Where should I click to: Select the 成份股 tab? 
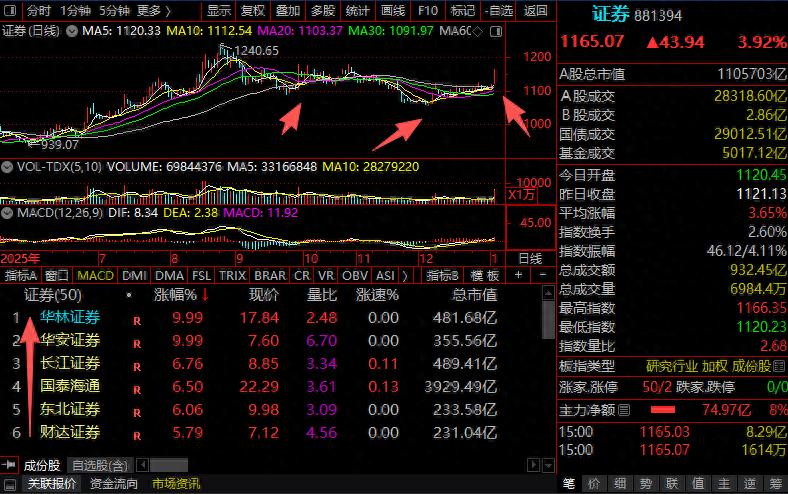(42, 465)
